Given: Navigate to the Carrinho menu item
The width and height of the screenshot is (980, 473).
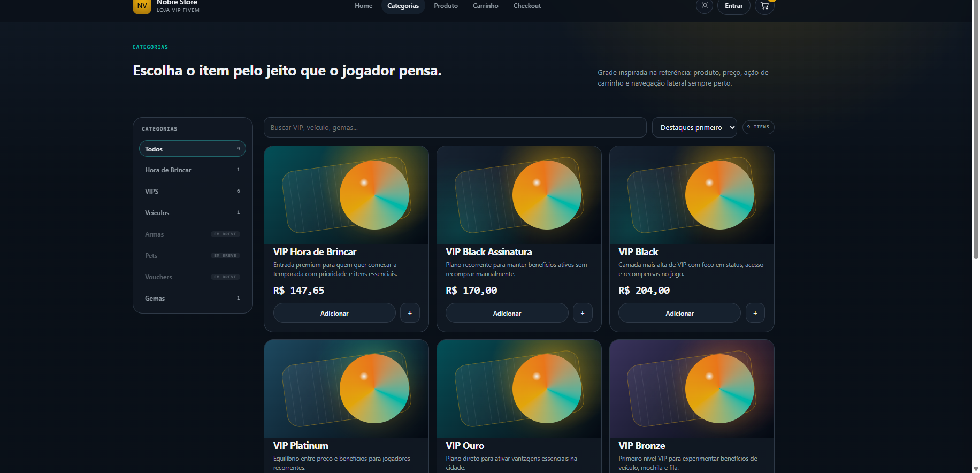Looking at the screenshot, I should click(x=486, y=6).
